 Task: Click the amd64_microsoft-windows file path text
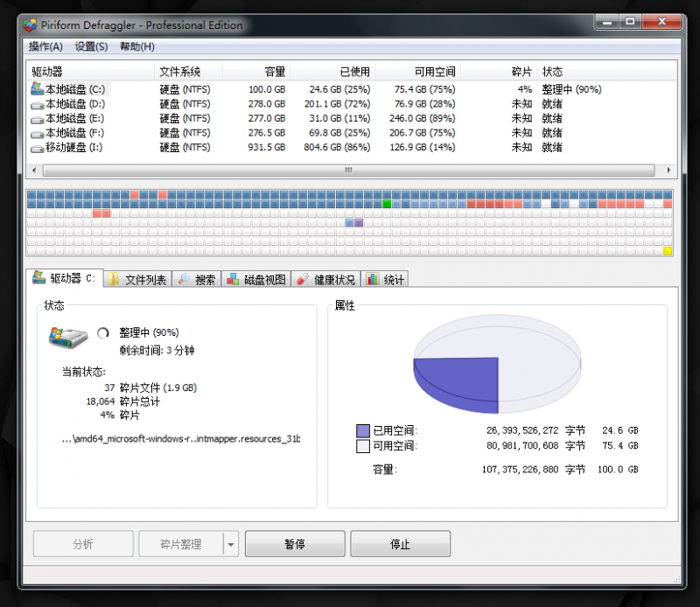pos(181,439)
